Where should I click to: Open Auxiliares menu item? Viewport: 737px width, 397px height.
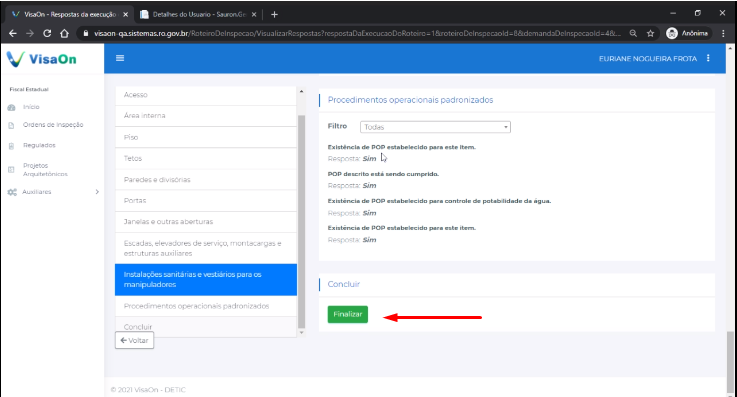[37, 192]
